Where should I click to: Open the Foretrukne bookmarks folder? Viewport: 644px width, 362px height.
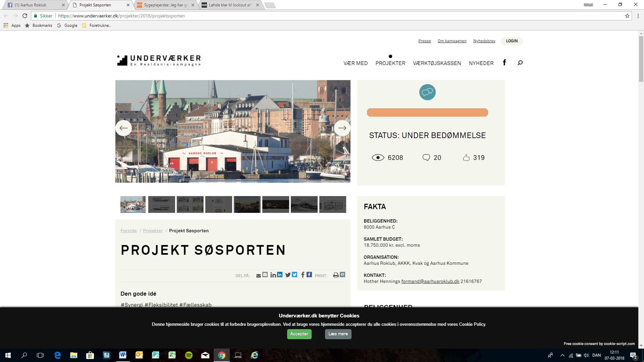pos(96,25)
